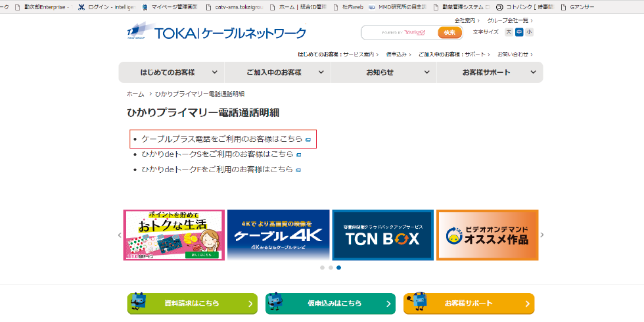Click external-link icon after ひかりdeトークS link
Screen dimensions: 644x322
[298, 155]
